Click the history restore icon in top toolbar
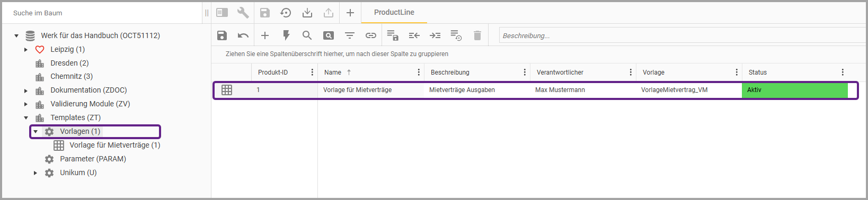868x200 pixels. 286,13
